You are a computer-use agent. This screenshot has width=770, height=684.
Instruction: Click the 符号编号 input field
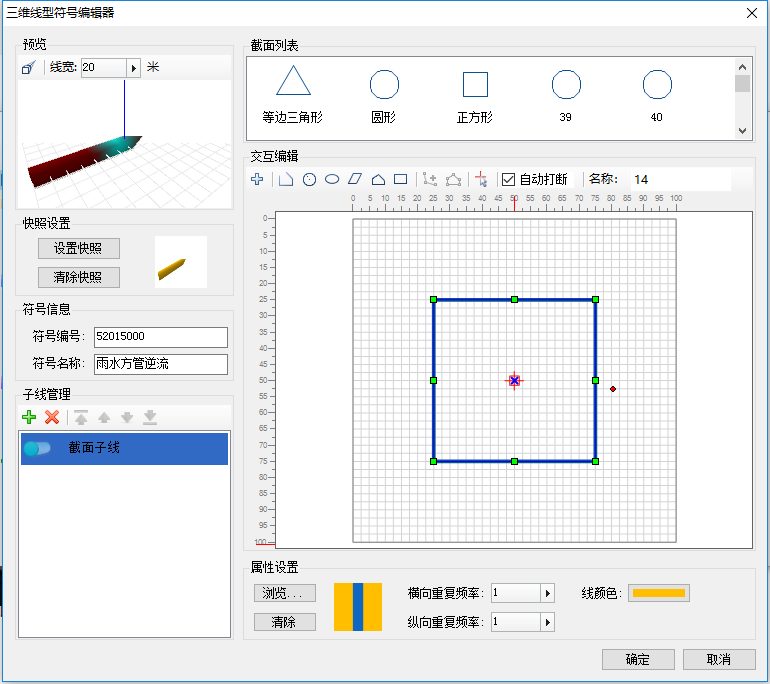point(161,337)
